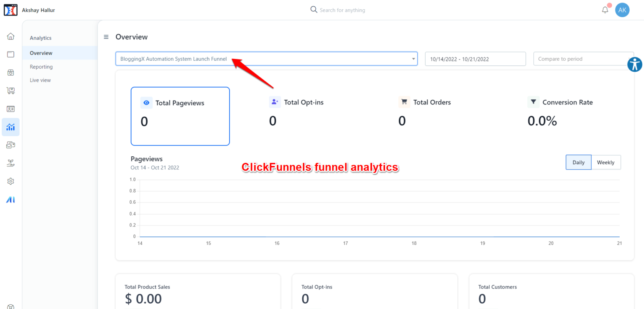This screenshot has height=309, width=644.
Task: Click the Akshay Hallur workspace name
Action: pos(38,10)
